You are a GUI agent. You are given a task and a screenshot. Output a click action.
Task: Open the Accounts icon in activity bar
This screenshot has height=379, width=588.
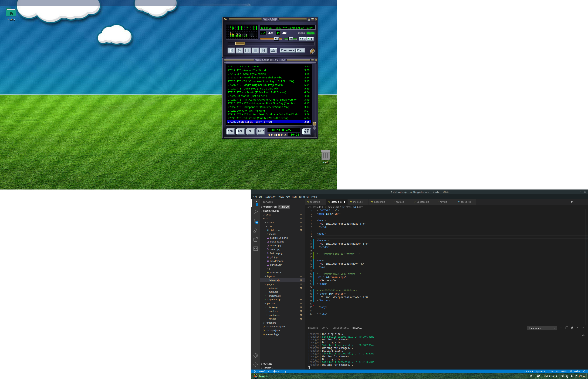point(256,355)
